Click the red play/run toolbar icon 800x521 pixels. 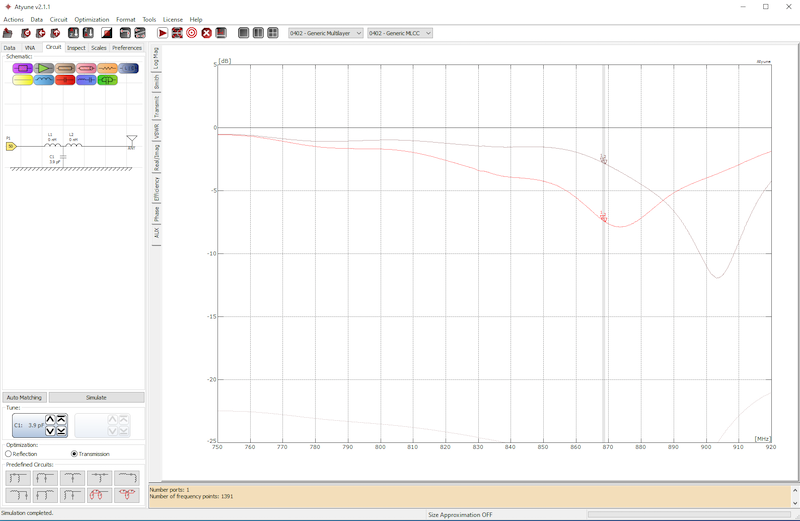click(163, 33)
